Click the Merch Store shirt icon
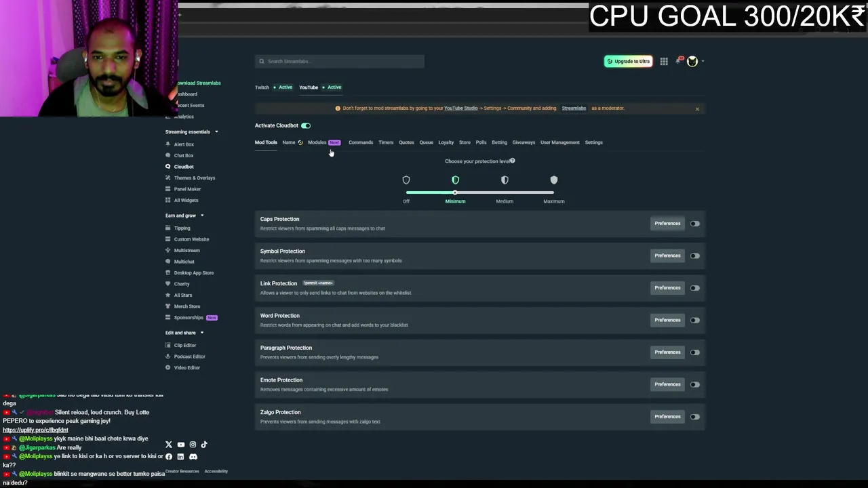The image size is (868, 488). tap(168, 306)
